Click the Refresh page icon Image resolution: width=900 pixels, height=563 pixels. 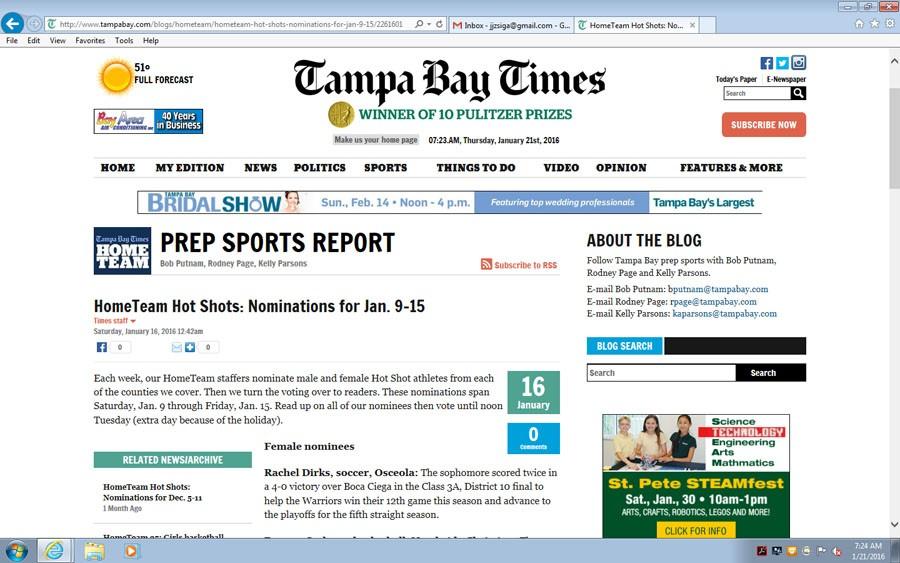(439, 24)
